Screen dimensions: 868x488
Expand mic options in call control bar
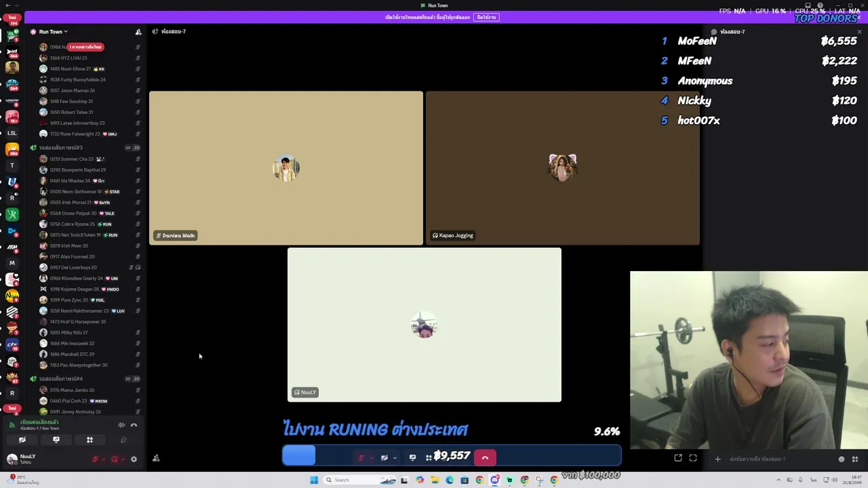pyautogui.click(x=371, y=458)
